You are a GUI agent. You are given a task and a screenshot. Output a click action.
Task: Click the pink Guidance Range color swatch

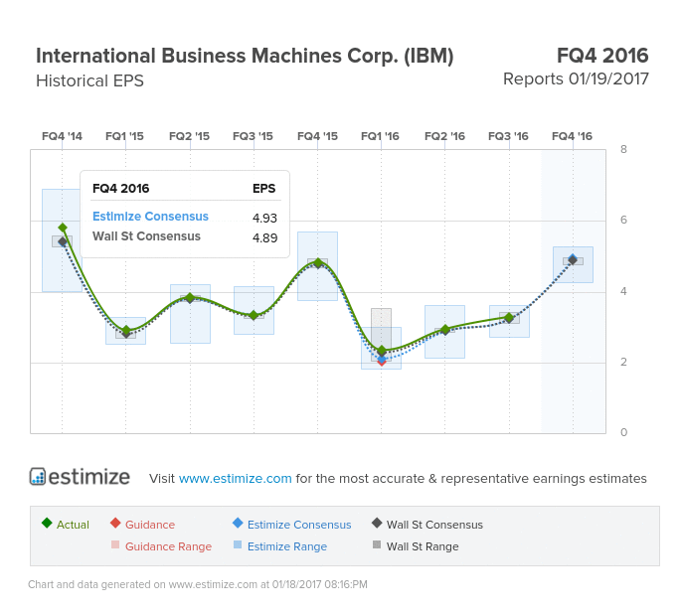coord(115,544)
